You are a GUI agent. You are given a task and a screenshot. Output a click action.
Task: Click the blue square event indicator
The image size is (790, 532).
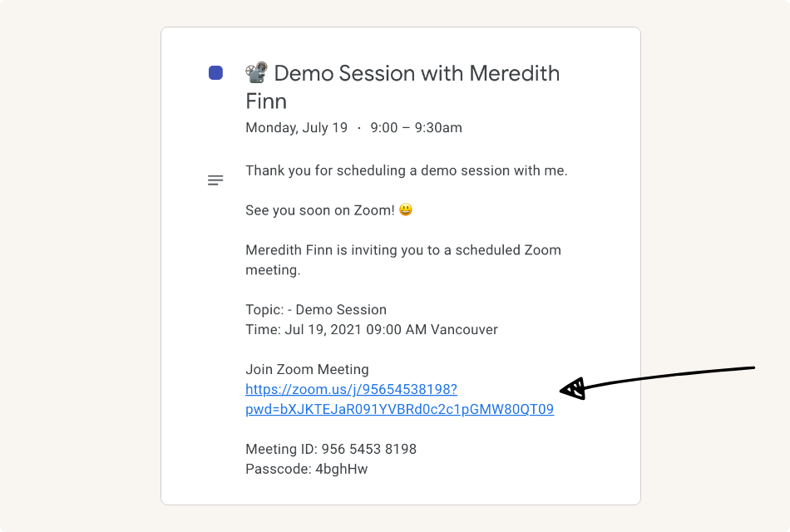[215, 72]
